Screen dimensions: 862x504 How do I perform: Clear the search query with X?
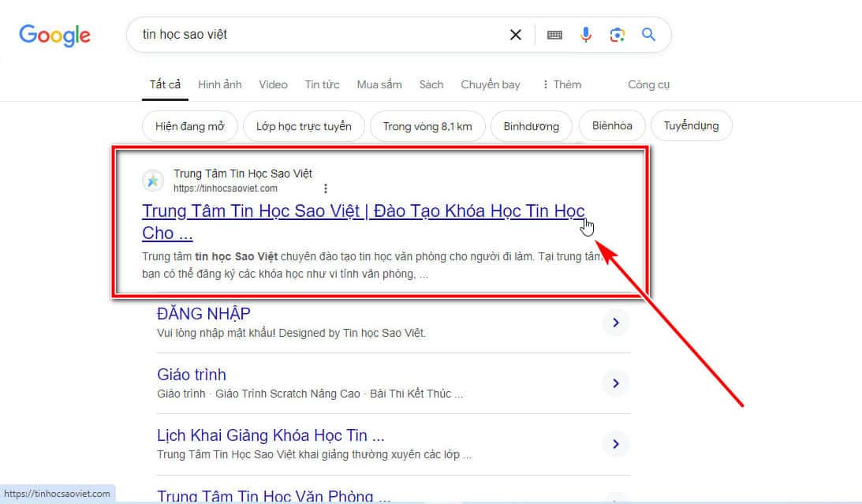coord(516,35)
